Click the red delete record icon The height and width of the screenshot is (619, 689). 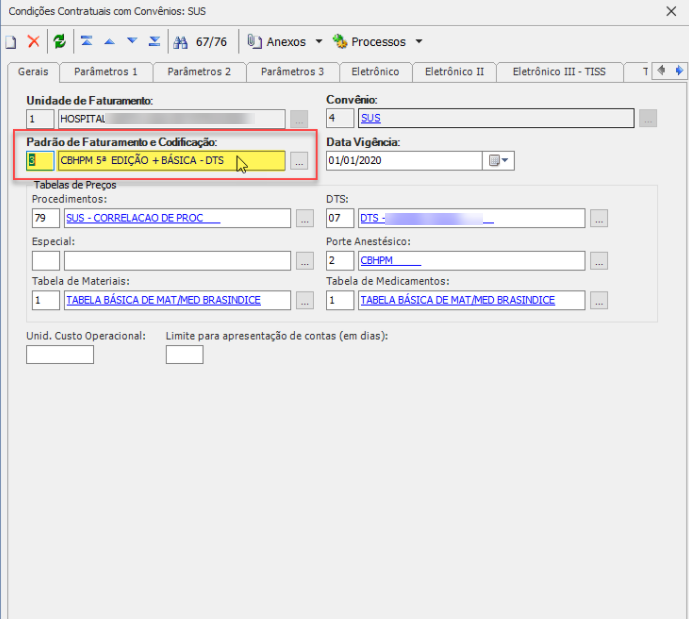33,42
